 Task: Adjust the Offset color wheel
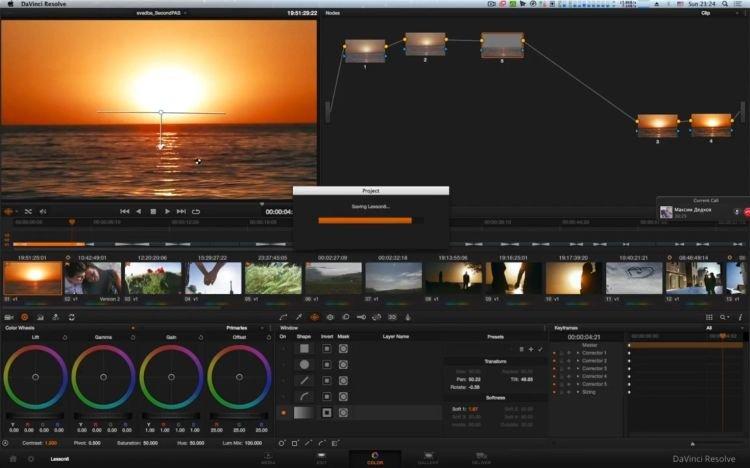(x=239, y=377)
